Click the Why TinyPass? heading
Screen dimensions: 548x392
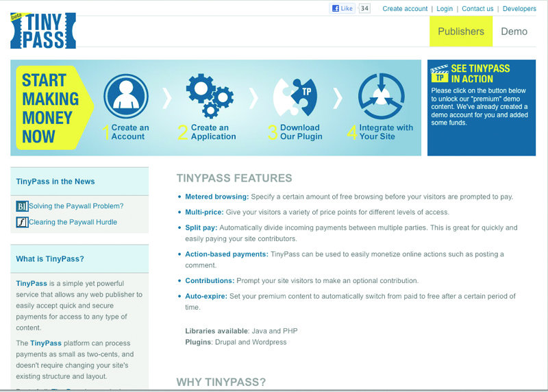point(221,382)
